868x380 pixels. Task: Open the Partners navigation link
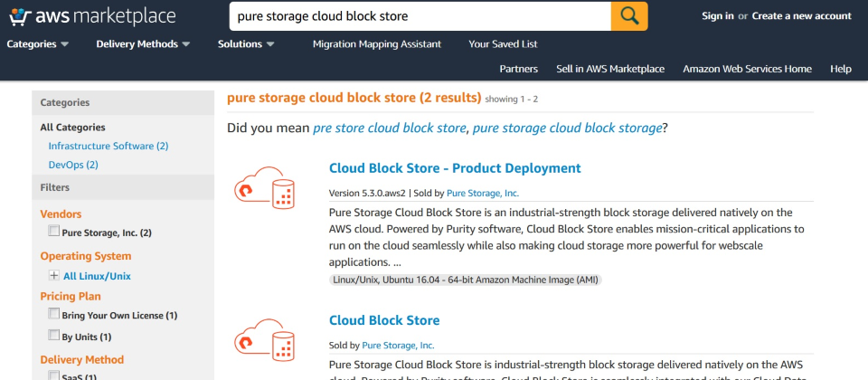click(518, 69)
